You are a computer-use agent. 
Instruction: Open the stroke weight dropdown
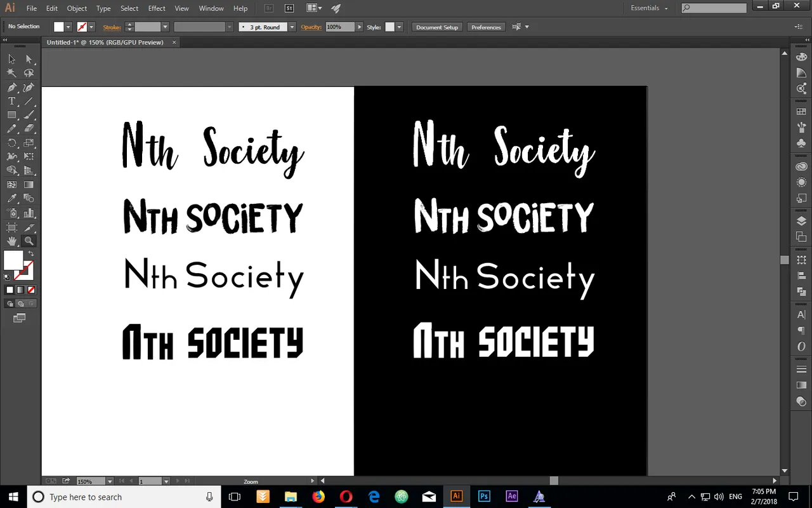click(x=165, y=27)
